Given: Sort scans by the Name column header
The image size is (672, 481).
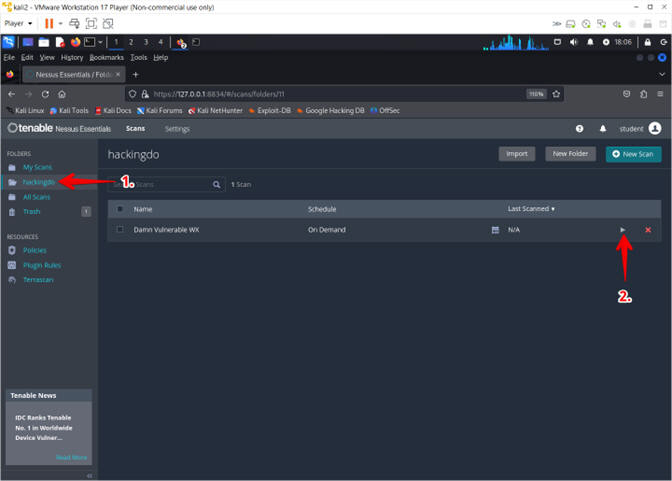Looking at the screenshot, I should tap(143, 209).
